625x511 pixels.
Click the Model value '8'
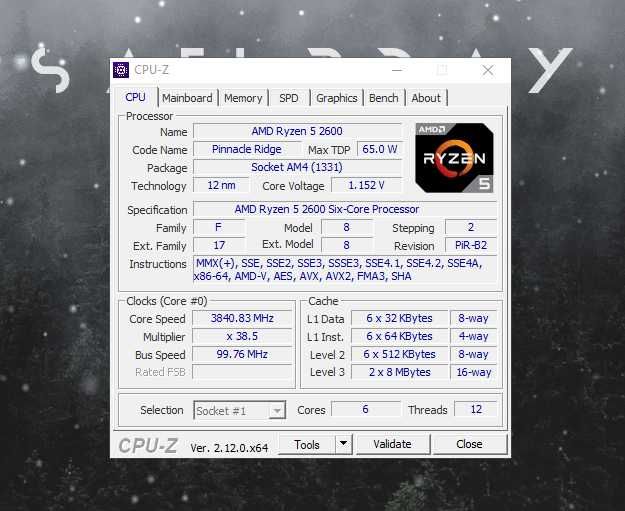pyautogui.click(x=347, y=227)
